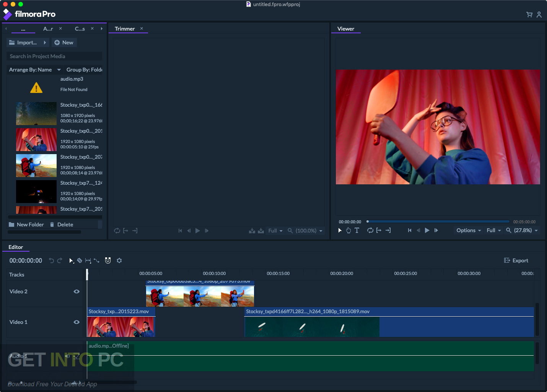
Task: Expand Import arrow menu
Action: pos(45,42)
